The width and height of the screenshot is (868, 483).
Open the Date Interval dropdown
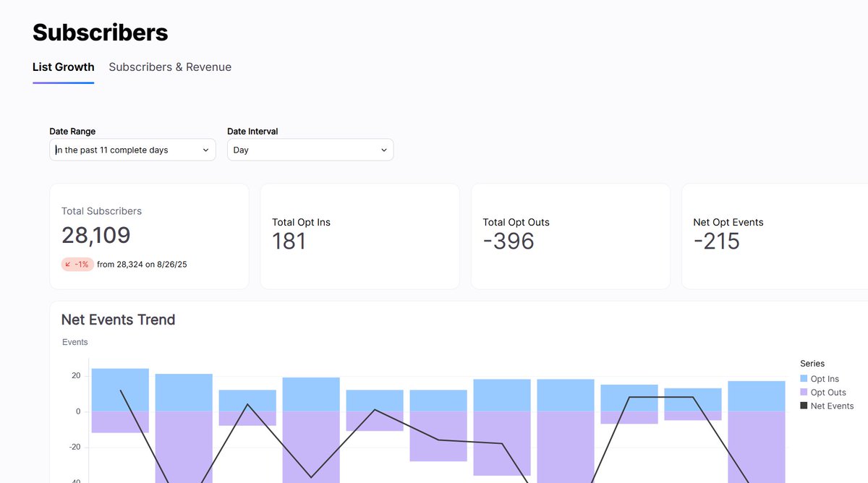tap(310, 150)
